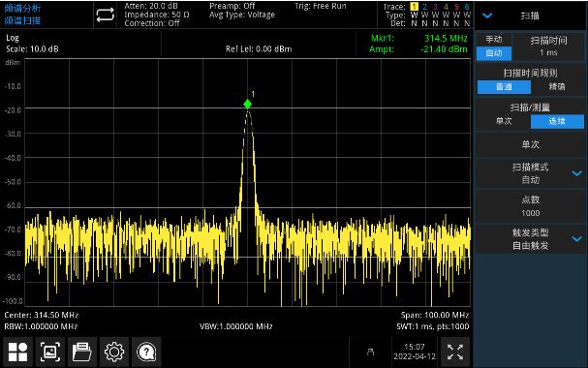This screenshot has width=588, height=368.
Task: Click the Trig: Free Run readout
Action: click(321, 6)
